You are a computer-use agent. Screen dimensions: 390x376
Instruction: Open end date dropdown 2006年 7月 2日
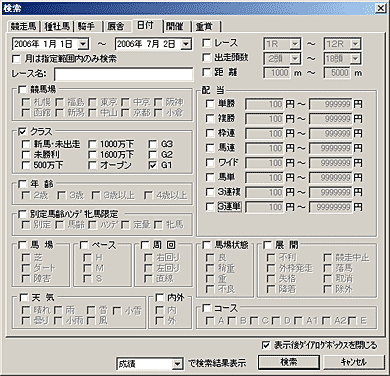pos(187,44)
